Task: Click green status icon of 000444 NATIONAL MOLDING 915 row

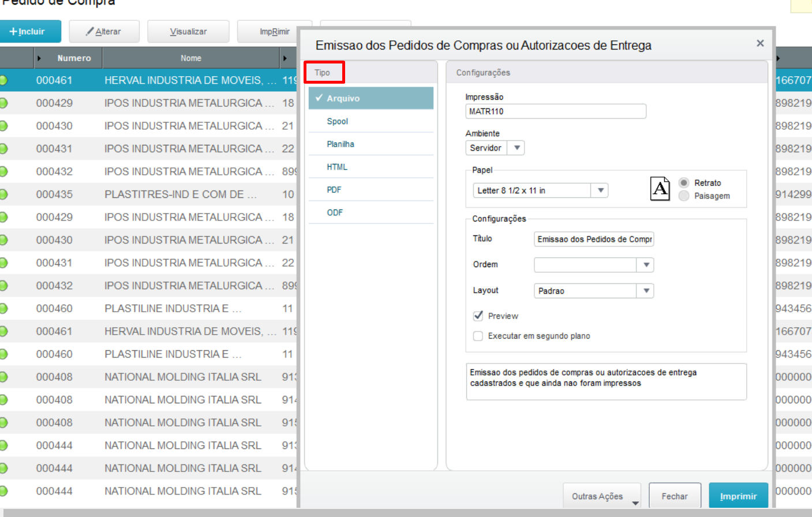Action: [3, 491]
